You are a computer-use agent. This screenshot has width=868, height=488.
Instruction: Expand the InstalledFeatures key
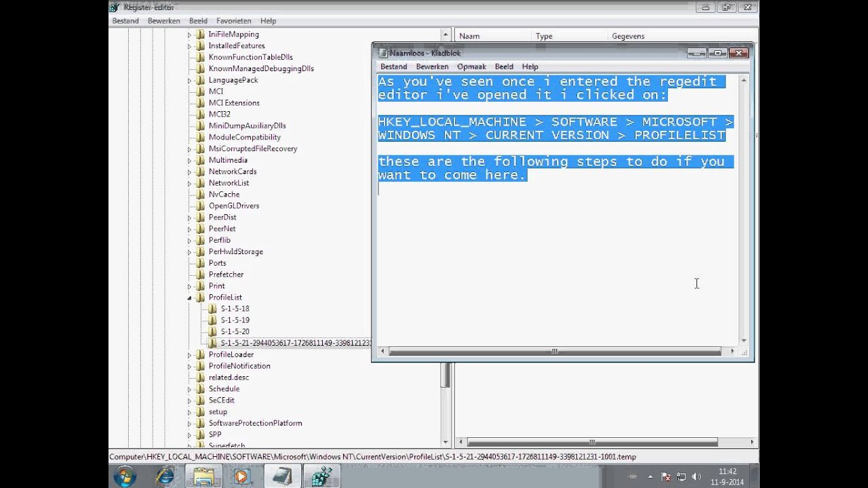click(x=189, y=46)
